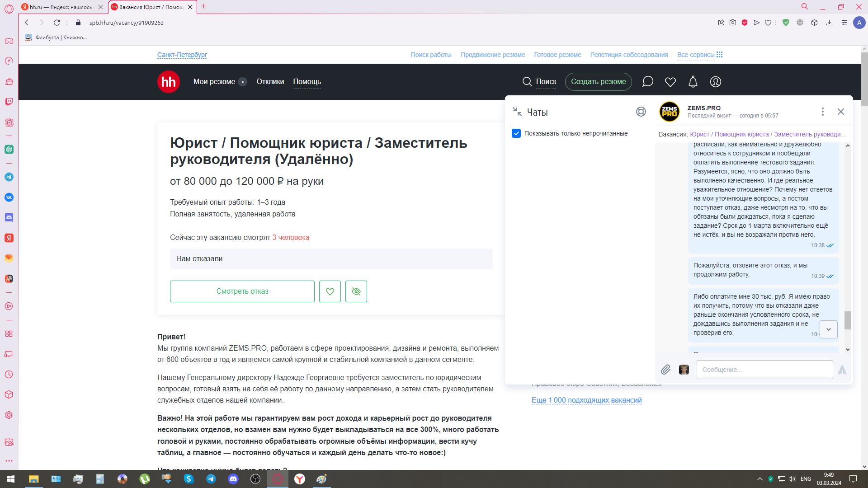The image size is (868, 488).
Task: Open ZEMS.PRO chat options three-dot menu
Action: pyautogui.click(x=823, y=112)
